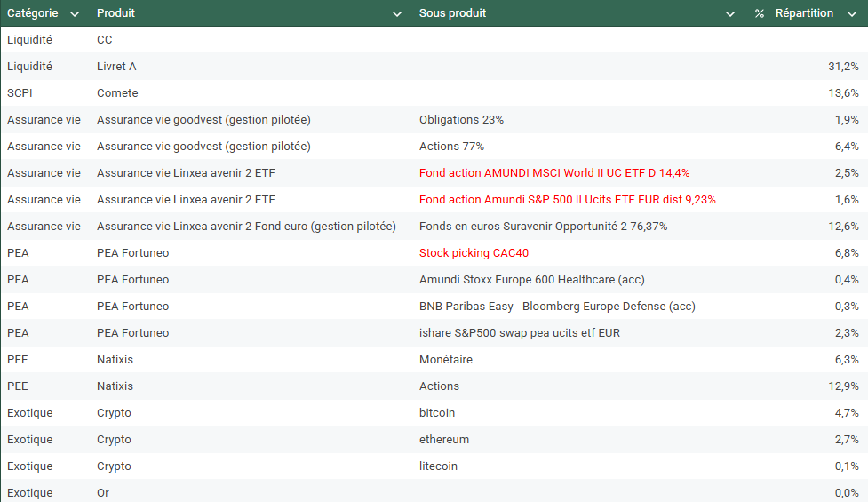Select the Actions 77% cell
Screen dimensions: 868x502
click(451, 147)
